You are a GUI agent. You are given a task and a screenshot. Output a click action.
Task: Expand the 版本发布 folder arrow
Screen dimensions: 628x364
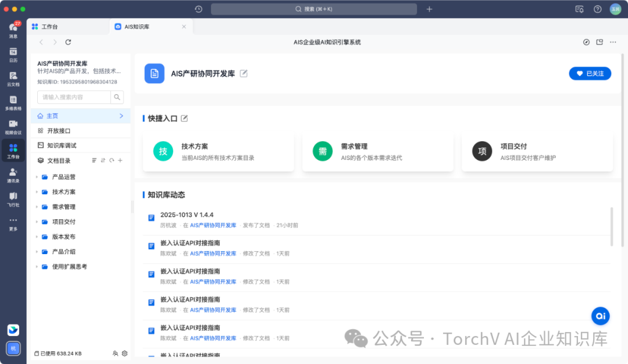[37, 237]
